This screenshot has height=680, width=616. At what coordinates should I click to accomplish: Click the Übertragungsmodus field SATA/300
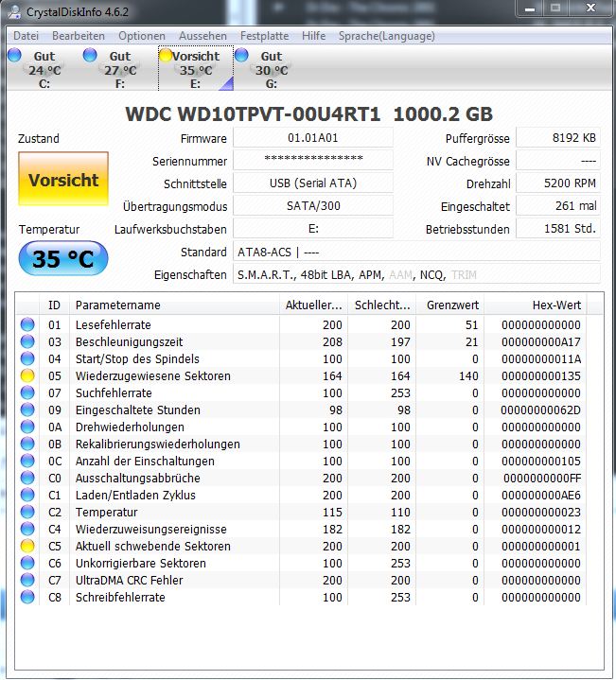click(x=313, y=205)
